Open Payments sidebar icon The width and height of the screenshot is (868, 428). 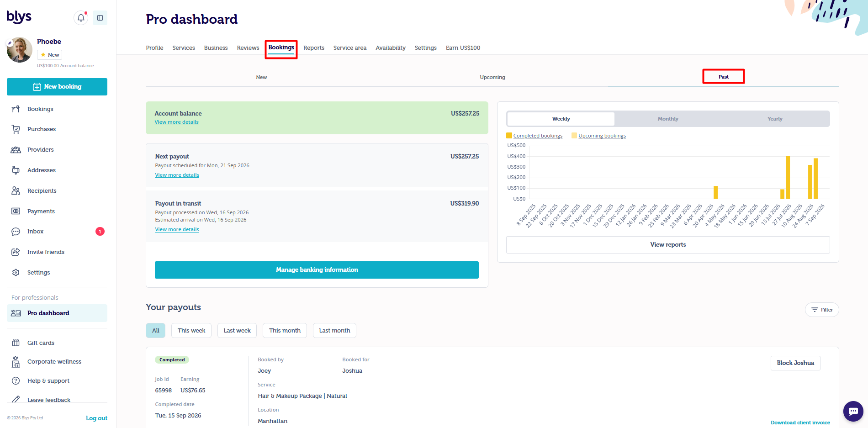point(16,211)
